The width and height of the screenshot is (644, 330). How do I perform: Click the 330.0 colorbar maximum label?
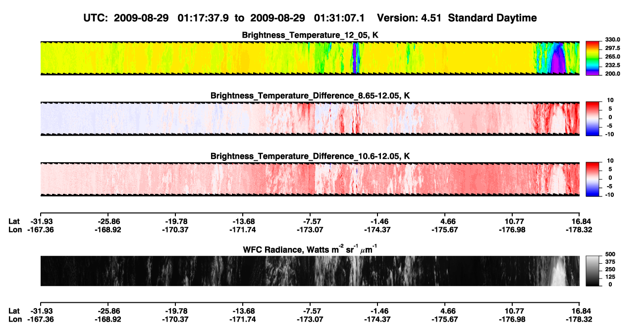pyautogui.click(x=613, y=40)
